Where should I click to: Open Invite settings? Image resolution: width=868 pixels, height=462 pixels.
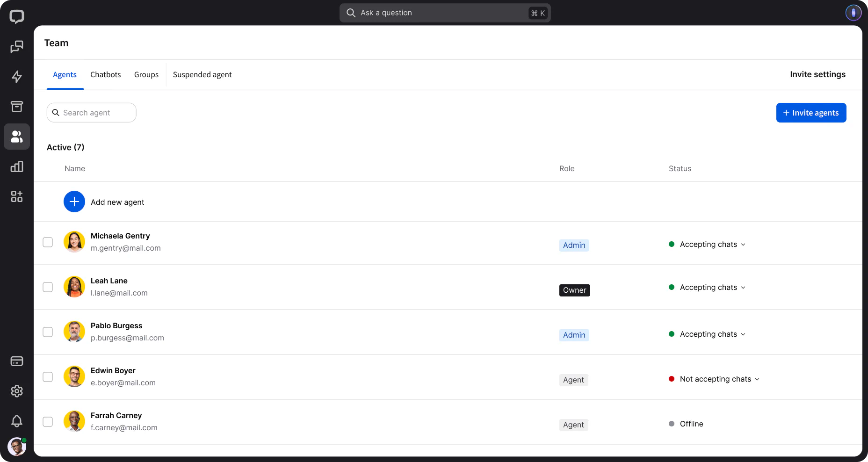817,74
